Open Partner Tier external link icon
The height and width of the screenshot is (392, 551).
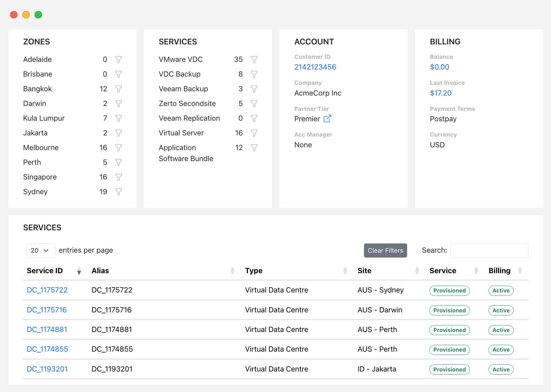pos(327,119)
